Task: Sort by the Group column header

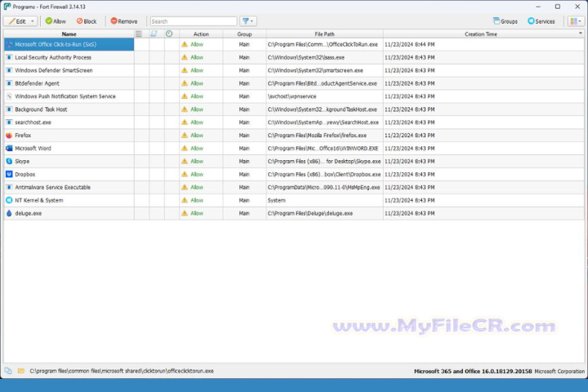Action: (244, 34)
